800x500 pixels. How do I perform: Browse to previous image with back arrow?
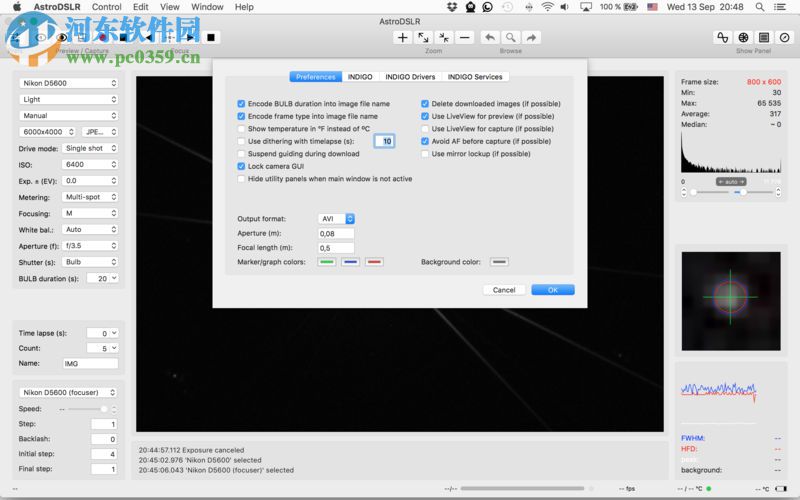point(490,37)
